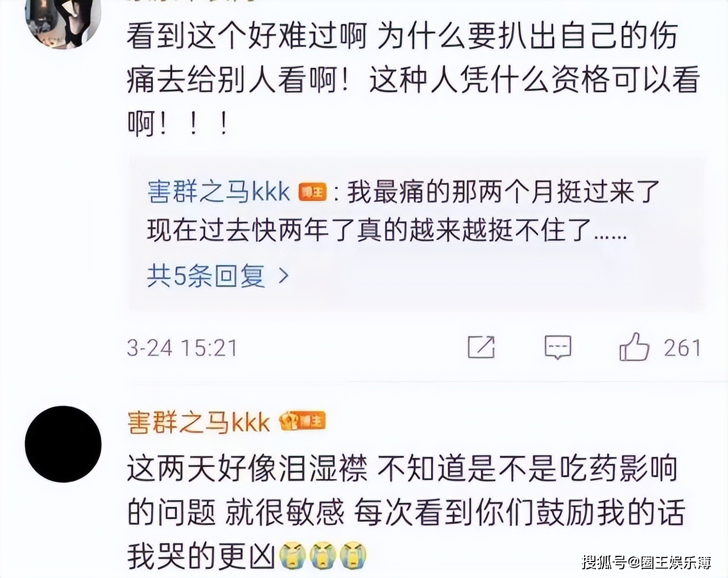Click the crown membership badge beside 害群之马kkk
728x578 pixels.
(x=288, y=422)
